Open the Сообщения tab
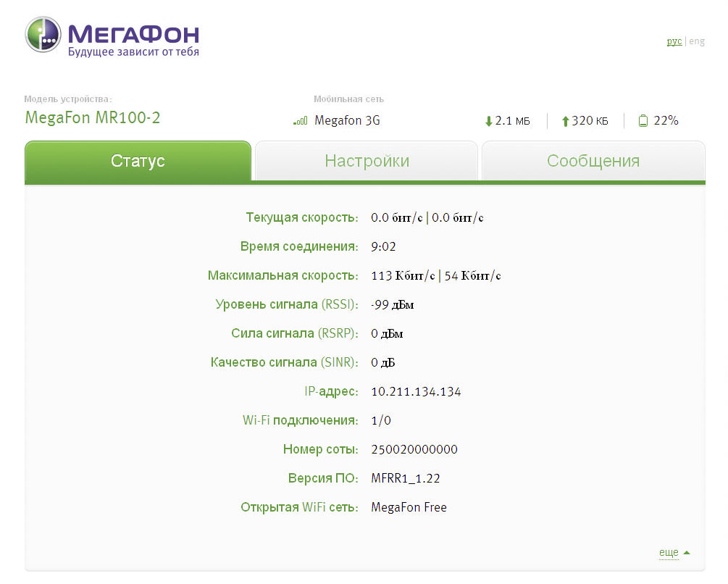 [x=593, y=161]
